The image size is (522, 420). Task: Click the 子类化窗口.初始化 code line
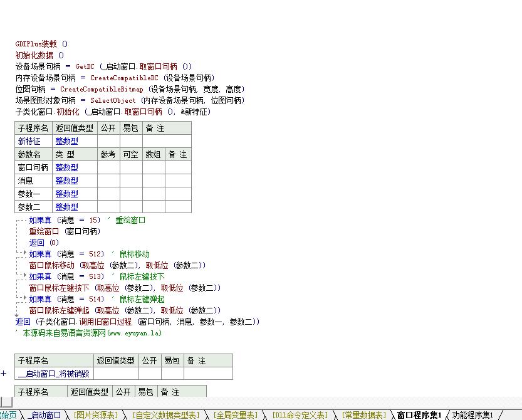(113, 112)
